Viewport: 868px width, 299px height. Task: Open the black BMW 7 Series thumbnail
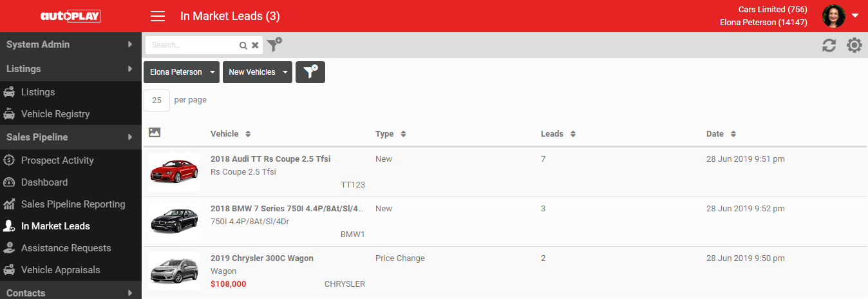coord(174,221)
